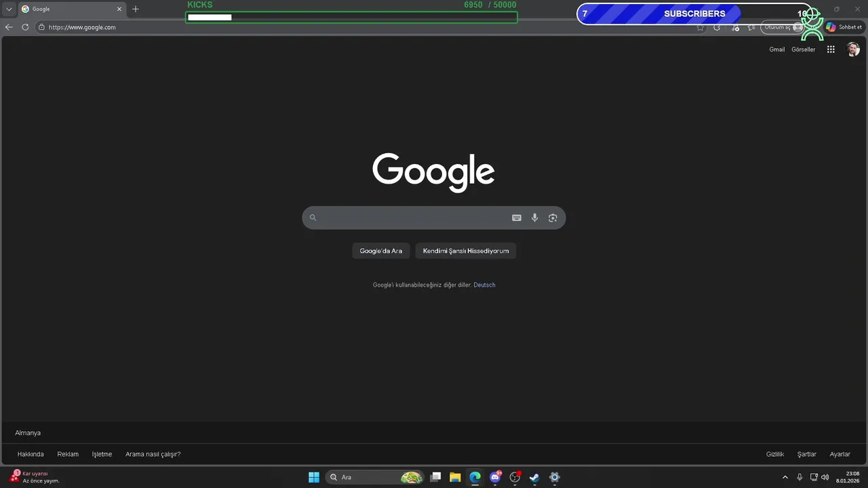Click the Oturum aç sign-in button
This screenshot has height=488, width=868.
pos(782,27)
